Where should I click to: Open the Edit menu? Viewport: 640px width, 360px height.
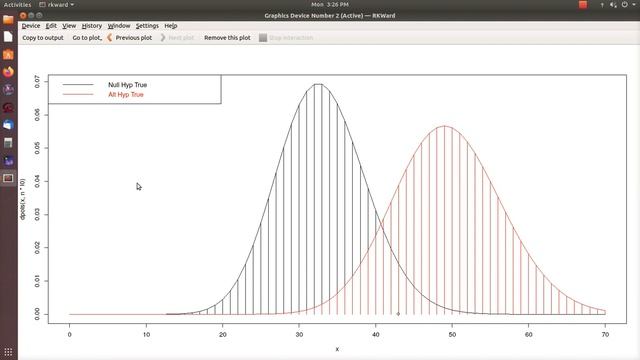click(x=51, y=26)
